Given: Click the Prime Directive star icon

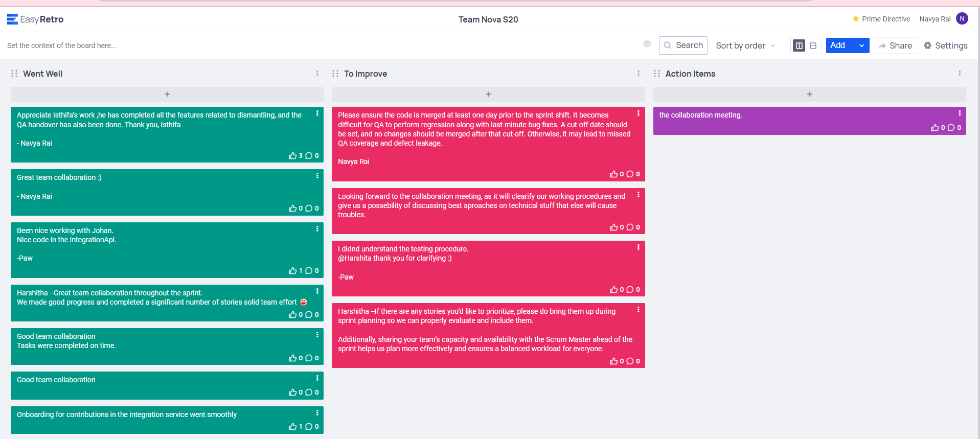Looking at the screenshot, I should click(855, 19).
